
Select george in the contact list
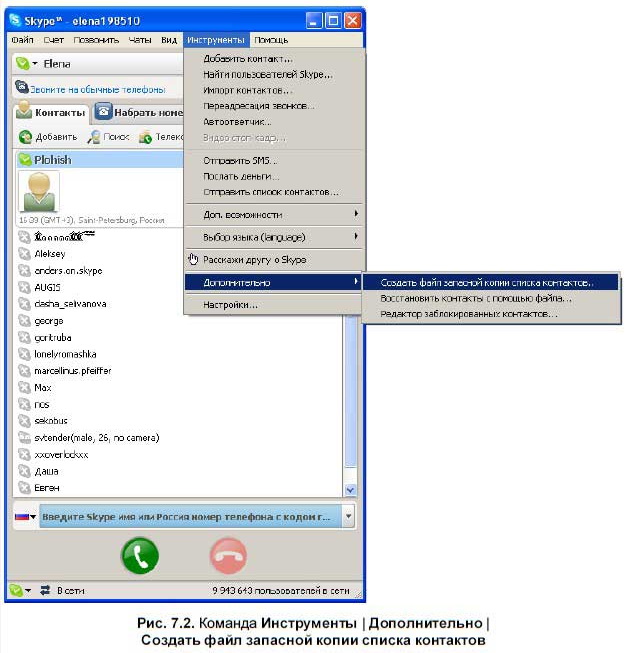[x=48, y=321]
